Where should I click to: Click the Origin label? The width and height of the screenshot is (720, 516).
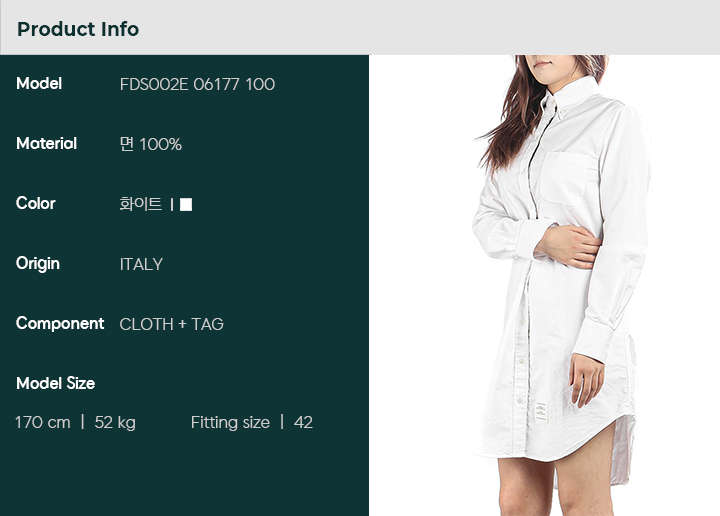[x=38, y=264]
